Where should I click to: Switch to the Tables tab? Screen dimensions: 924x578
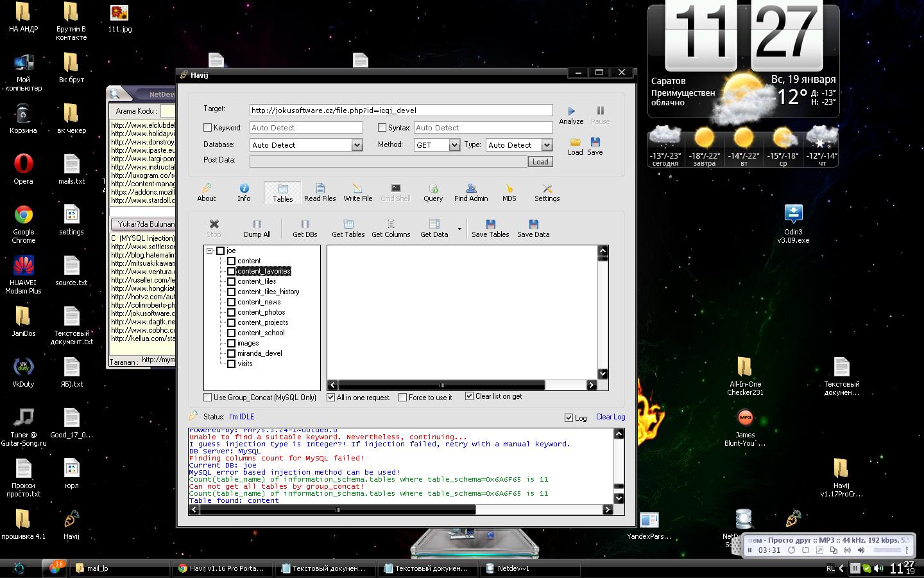click(x=282, y=192)
